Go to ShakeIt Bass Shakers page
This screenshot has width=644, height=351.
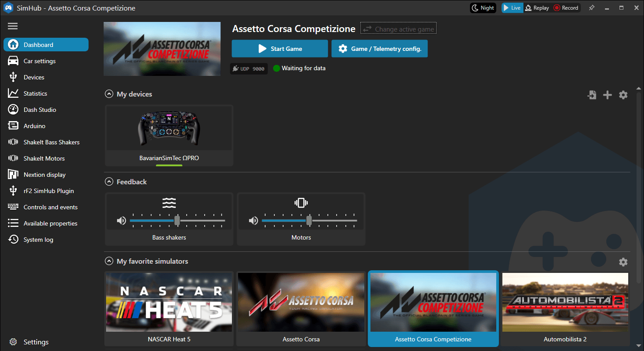(x=51, y=142)
